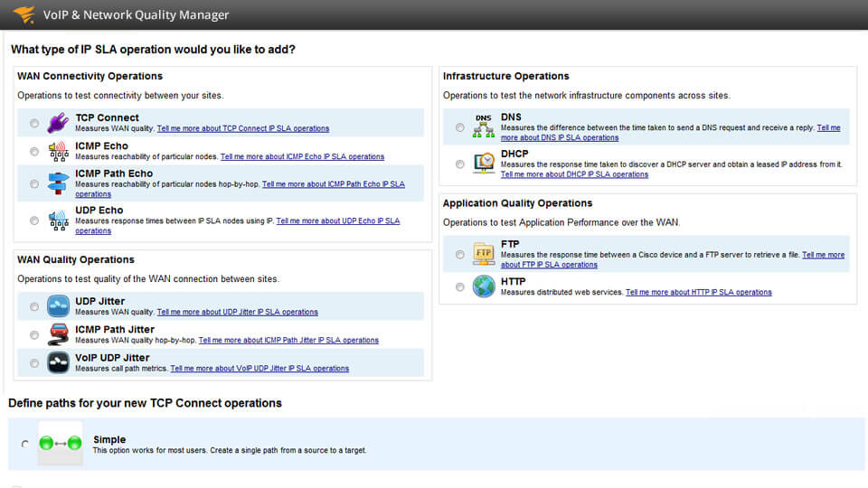Screen dimensions: 868x488
Task: Open 'Tell me more about UDP Jitter' link
Action: pos(238,312)
